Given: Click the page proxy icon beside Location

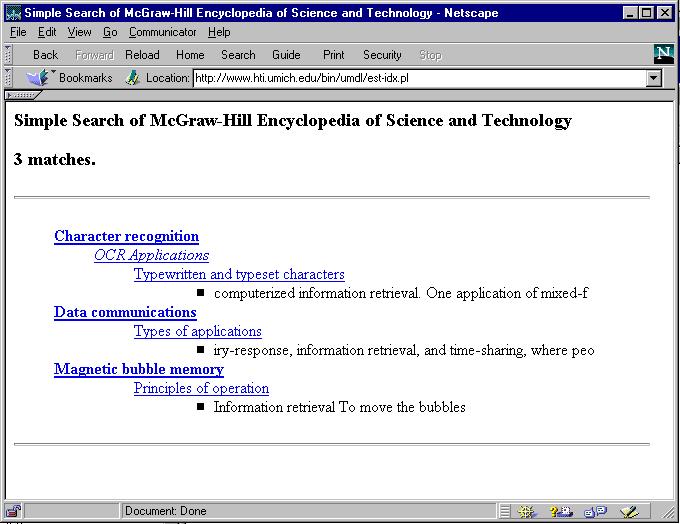Looking at the screenshot, I should [132, 78].
